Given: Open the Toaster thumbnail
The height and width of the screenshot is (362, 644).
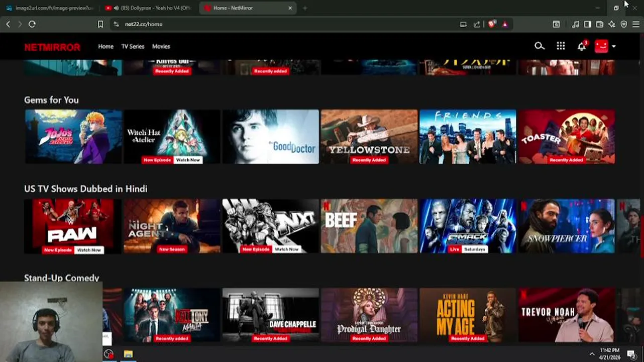Looking at the screenshot, I should coord(566,137).
